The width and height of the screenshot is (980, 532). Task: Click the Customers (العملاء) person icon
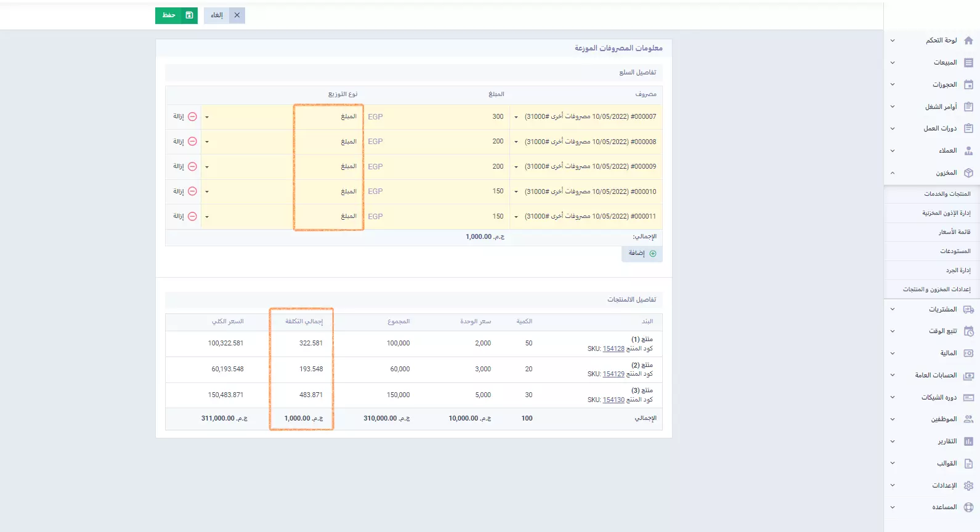968,151
